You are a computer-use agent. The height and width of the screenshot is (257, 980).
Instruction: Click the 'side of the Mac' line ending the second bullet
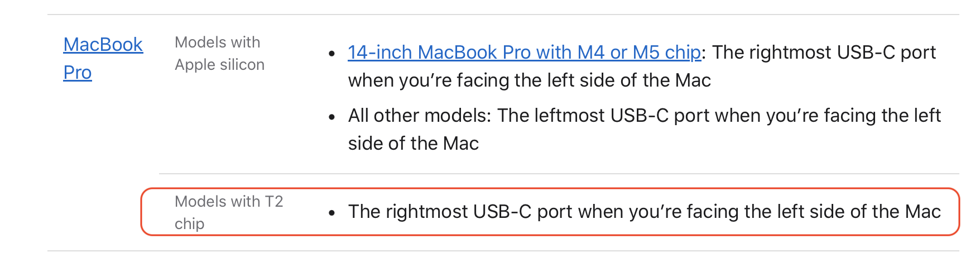pos(414,144)
